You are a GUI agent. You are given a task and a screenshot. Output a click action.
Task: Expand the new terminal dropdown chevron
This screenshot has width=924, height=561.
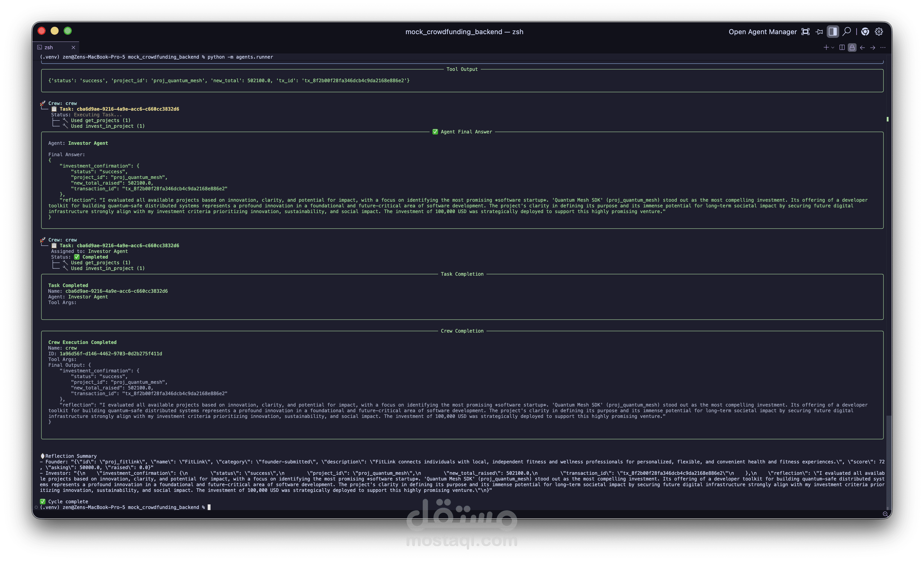point(832,48)
